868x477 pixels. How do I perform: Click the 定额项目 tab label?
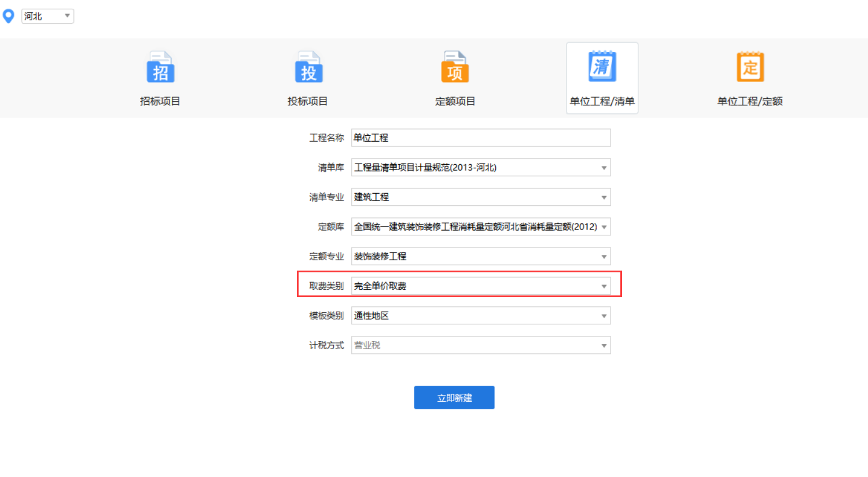455,101
